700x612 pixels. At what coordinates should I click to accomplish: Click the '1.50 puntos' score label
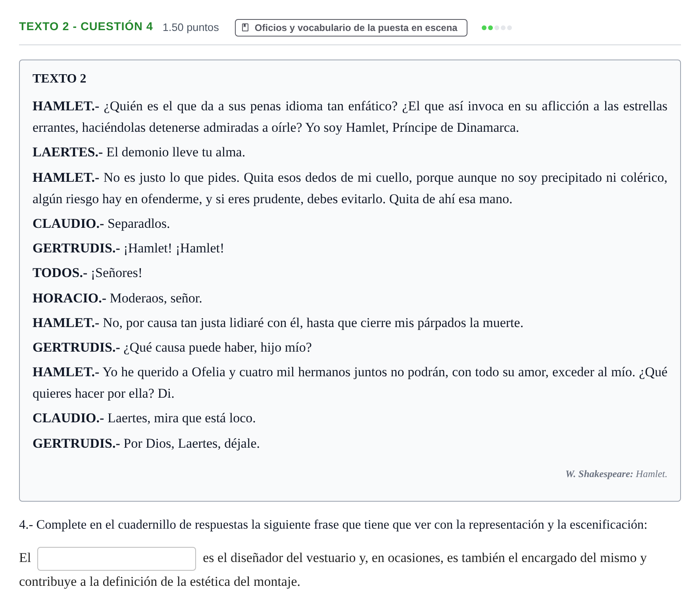click(190, 27)
